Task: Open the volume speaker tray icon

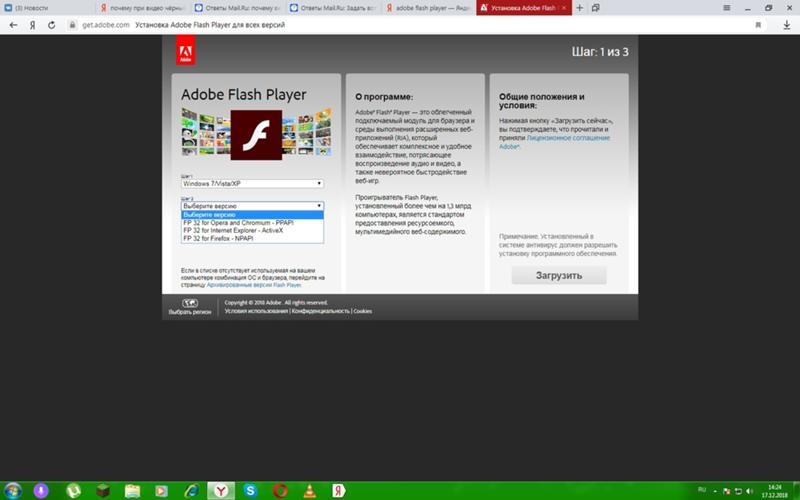Action: coord(749,491)
